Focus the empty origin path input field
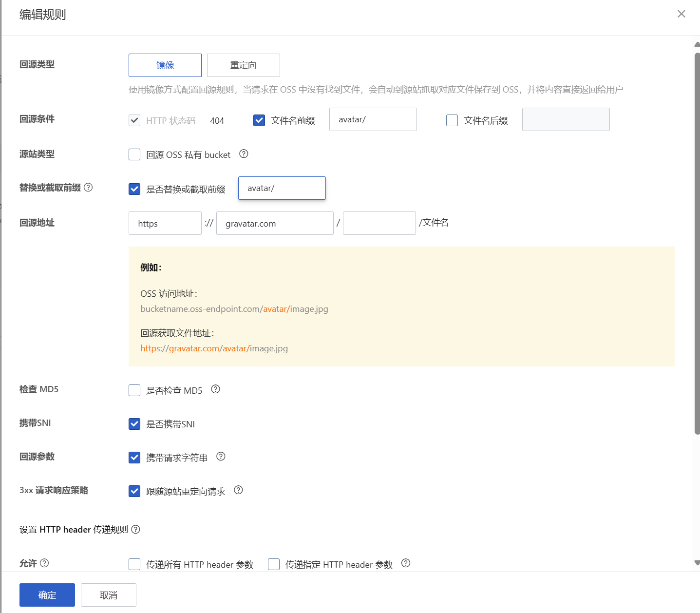 pos(379,223)
